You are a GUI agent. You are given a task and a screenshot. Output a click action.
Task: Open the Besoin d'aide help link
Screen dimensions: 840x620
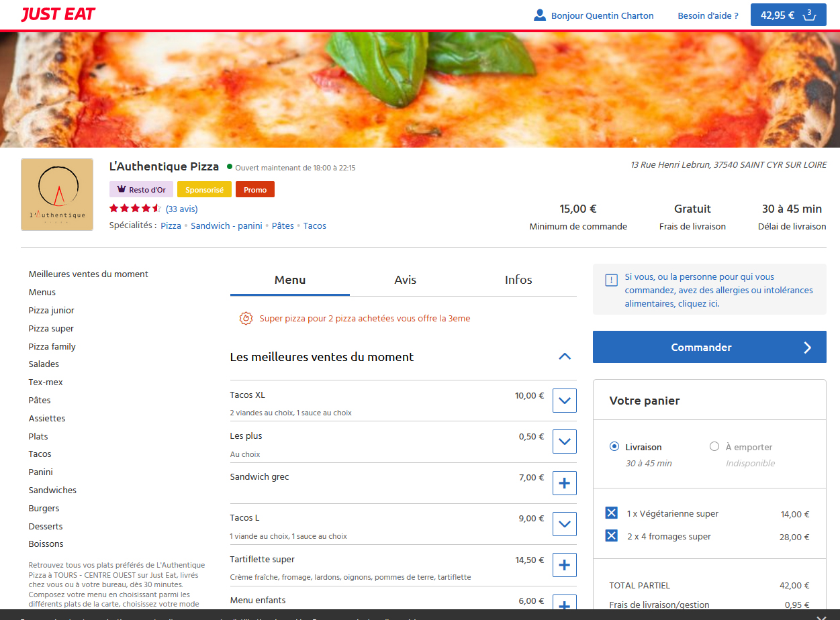(708, 15)
